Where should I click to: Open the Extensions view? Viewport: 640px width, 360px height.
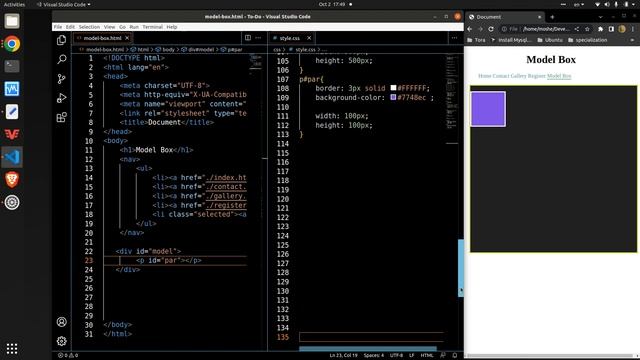tap(62, 118)
